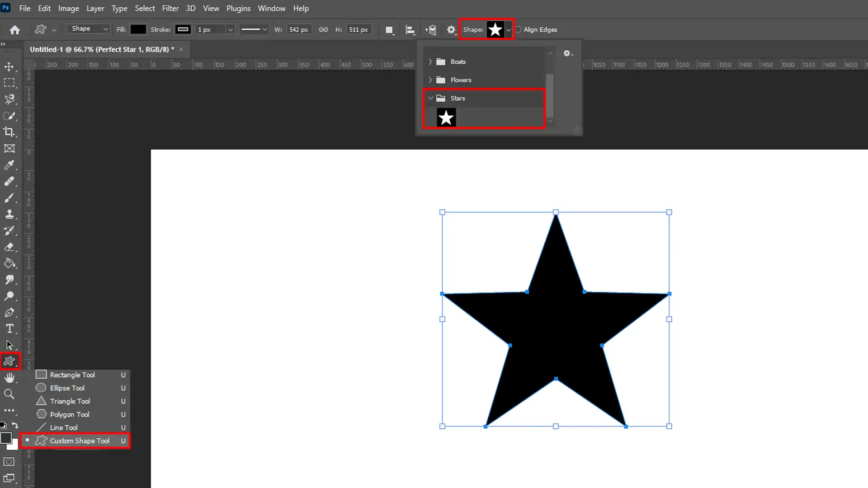
Task: Open the Image menu
Action: click(69, 8)
